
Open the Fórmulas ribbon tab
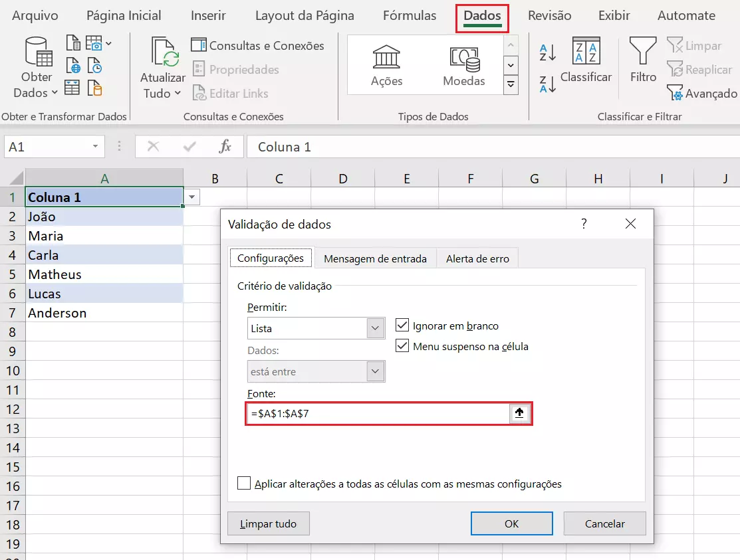[410, 16]
